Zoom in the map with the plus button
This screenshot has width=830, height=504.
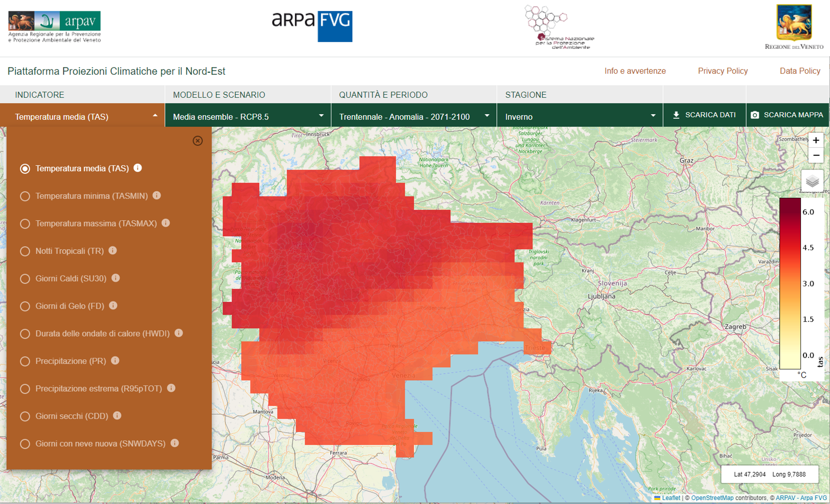point(816,141)
